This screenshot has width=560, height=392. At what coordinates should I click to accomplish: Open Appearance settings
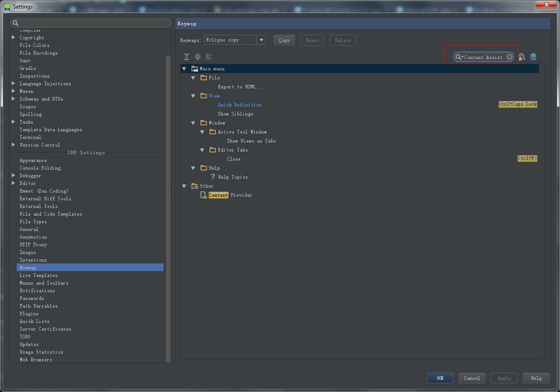point(33,160)
